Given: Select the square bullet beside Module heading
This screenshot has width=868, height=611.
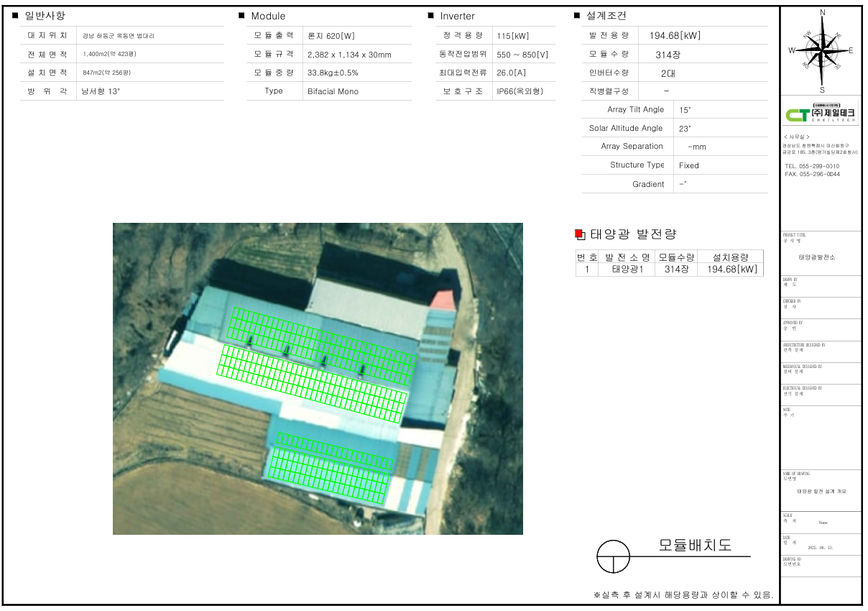Looking at the screenshot, I should pos(241,15).
